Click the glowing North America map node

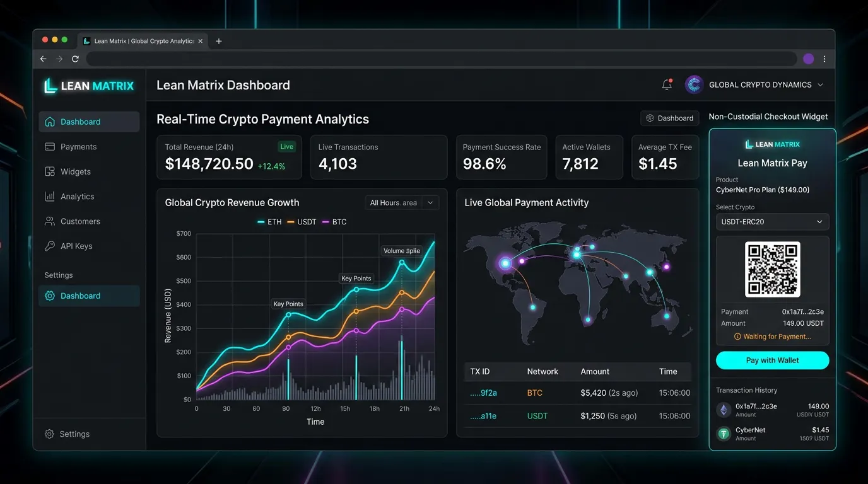click(505, 263)
